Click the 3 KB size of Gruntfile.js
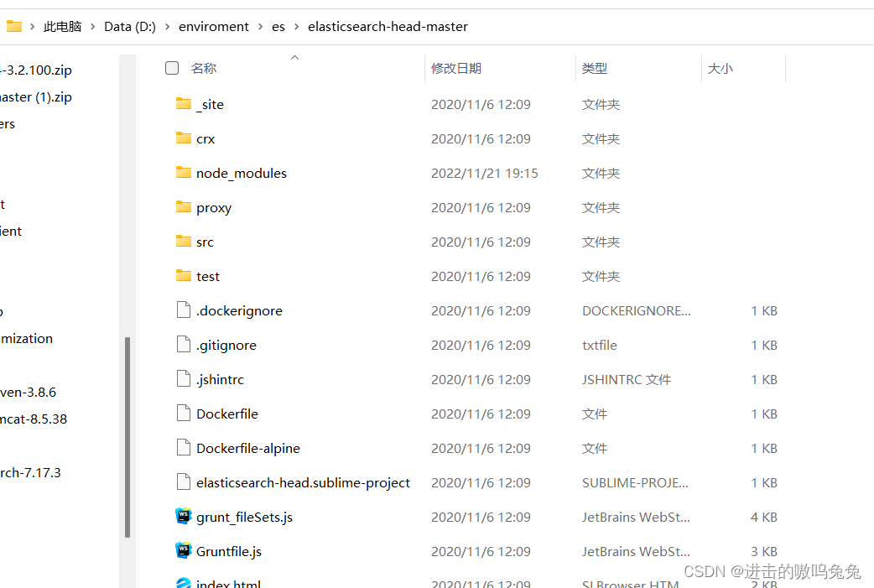 (x=763, y=552)
